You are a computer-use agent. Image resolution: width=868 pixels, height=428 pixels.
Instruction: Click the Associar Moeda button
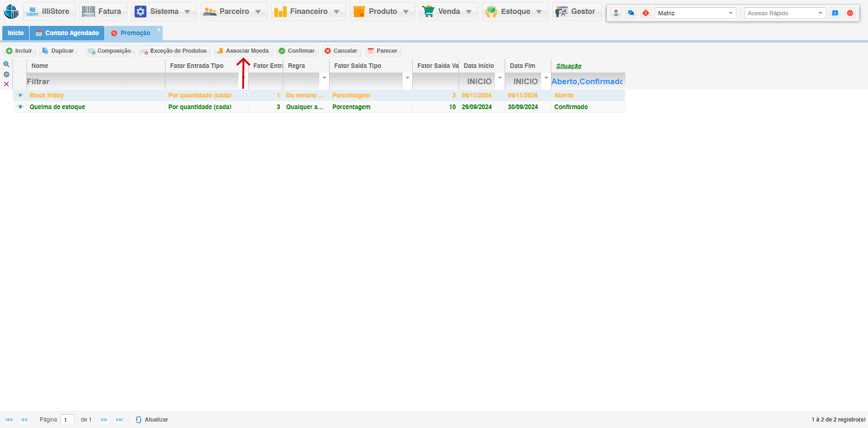(x=243, y=51)
